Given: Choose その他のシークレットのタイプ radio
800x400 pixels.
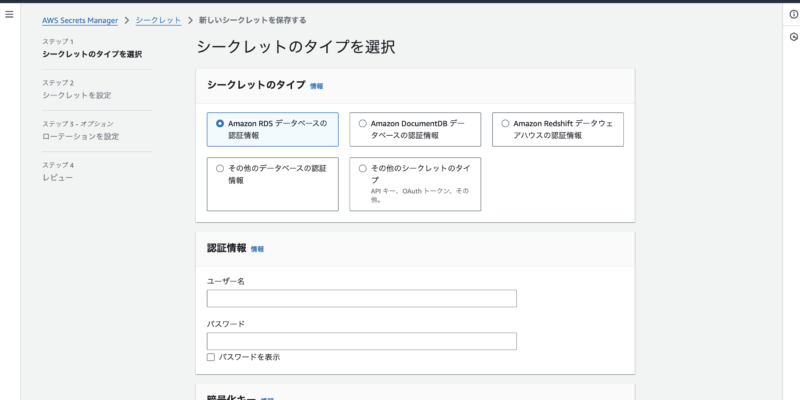Looking at the screenshot, I should coord(363,168).
